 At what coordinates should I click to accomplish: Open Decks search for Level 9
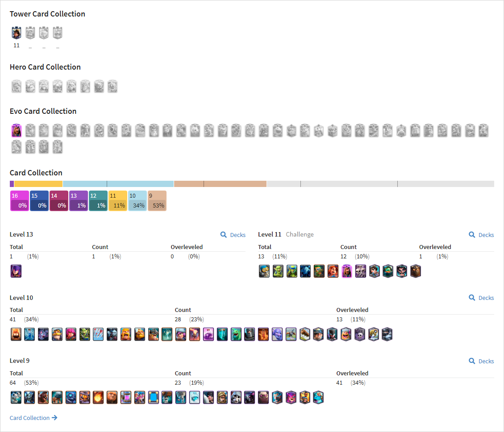[481, 361]
